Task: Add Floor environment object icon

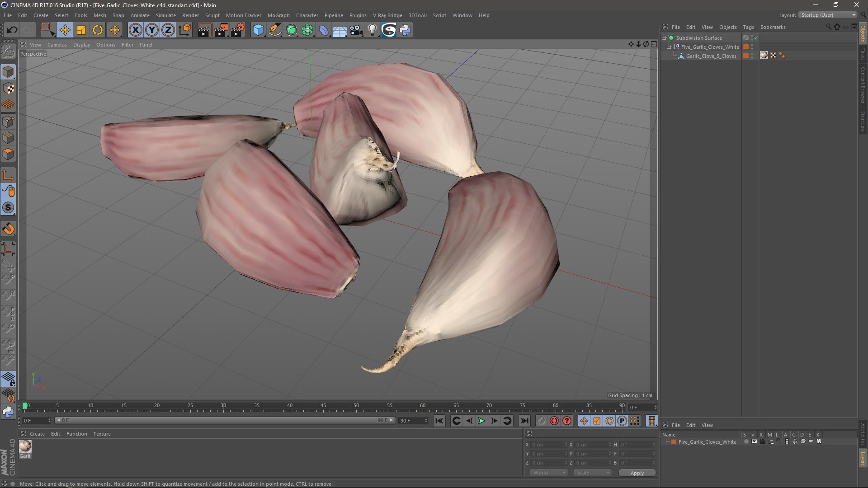Action: click(x=340, y=30)
